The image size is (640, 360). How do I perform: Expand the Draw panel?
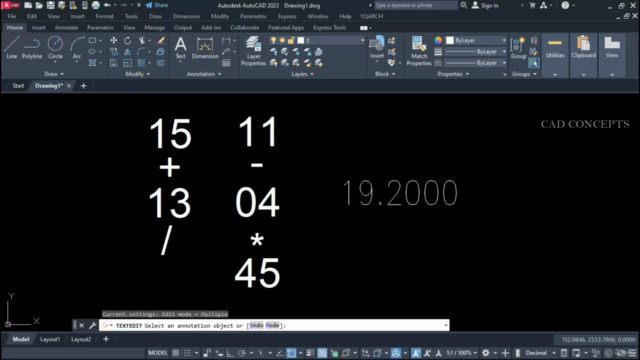click(54, 74)
